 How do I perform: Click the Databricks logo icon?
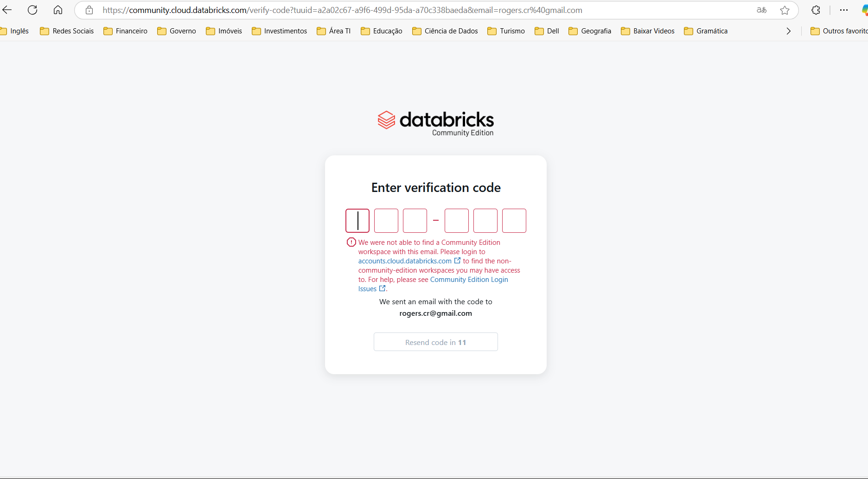pyautogui.click(x=386, y=120)
